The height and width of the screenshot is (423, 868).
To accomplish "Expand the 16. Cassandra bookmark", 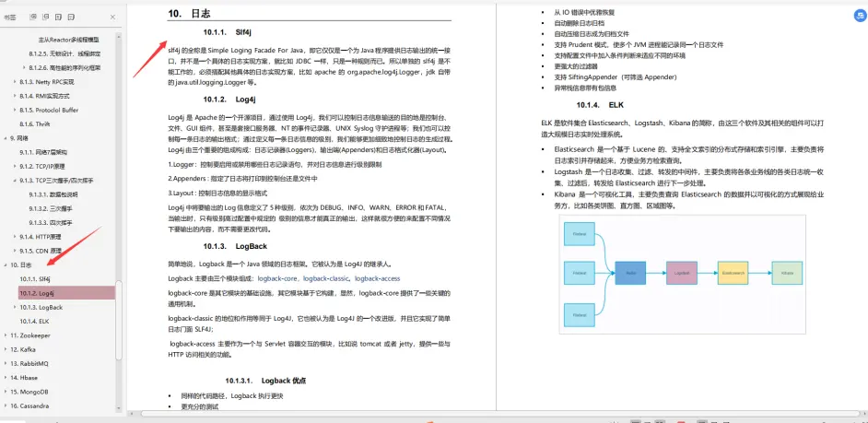I will pyautogui.click(x=6, y=405).
